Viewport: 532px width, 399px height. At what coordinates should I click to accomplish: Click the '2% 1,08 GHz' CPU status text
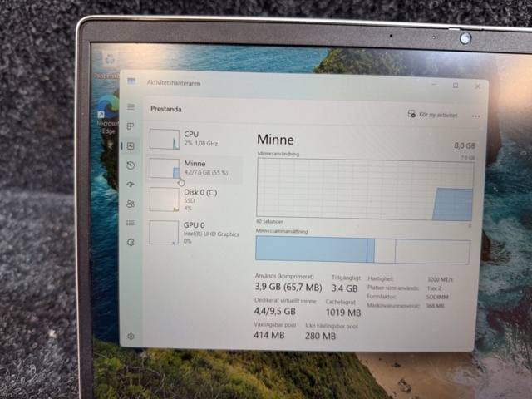coord(201,144)
